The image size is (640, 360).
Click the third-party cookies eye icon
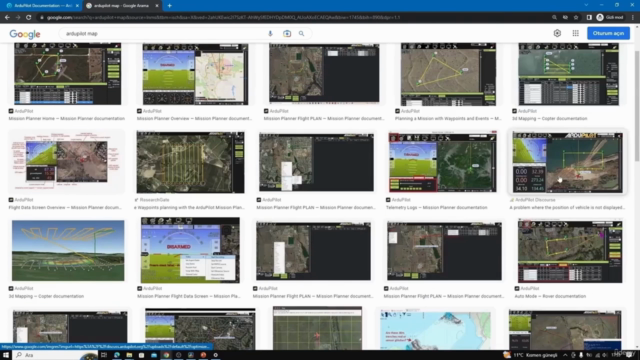point(565,18)
